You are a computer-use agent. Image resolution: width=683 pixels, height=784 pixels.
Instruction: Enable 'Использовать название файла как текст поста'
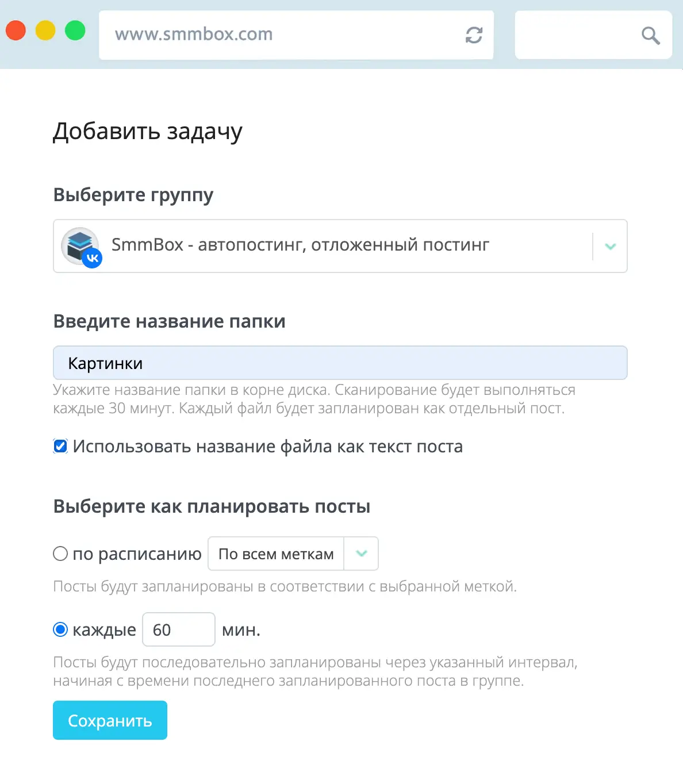pyautogui.click(x=60, y=445)
